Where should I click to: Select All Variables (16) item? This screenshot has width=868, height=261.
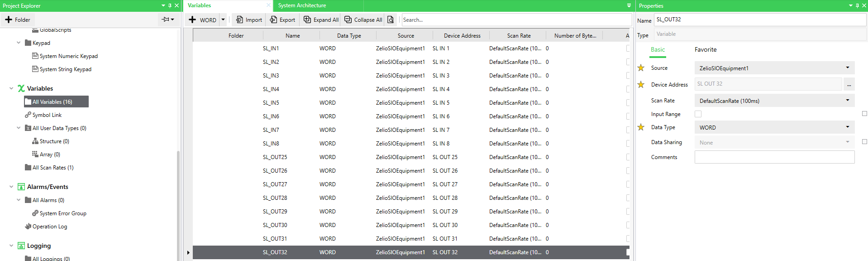tap(56, 101)
